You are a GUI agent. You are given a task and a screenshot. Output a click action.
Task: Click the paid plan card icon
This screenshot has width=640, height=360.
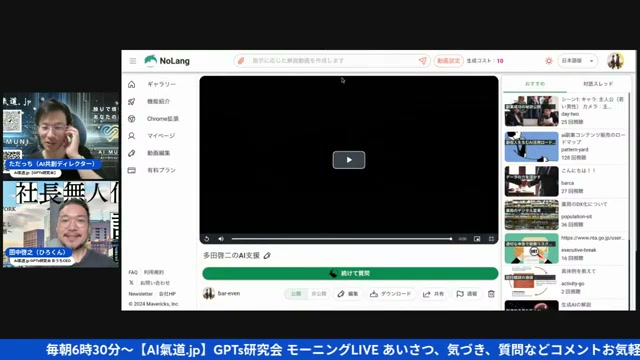tap(131, 170)
